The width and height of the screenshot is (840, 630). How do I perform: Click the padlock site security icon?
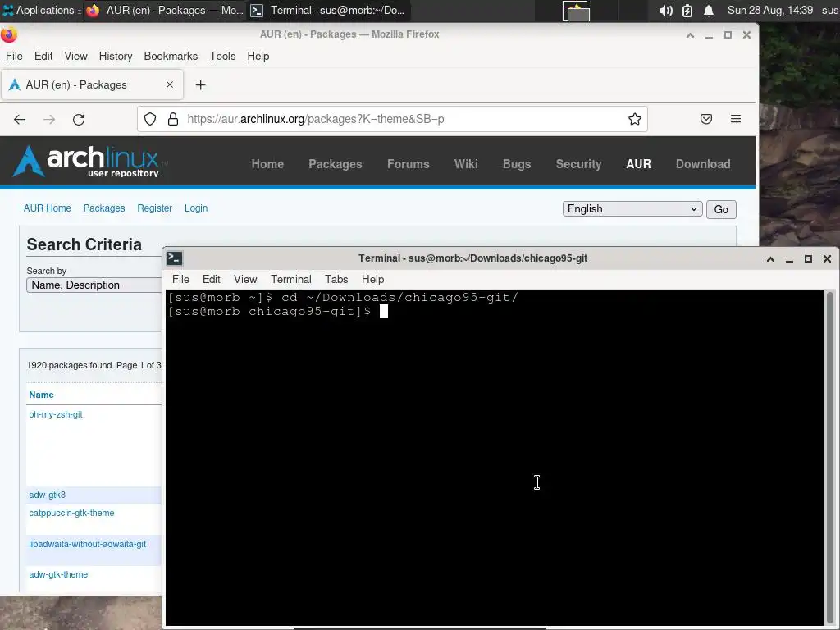pos(173,119)
